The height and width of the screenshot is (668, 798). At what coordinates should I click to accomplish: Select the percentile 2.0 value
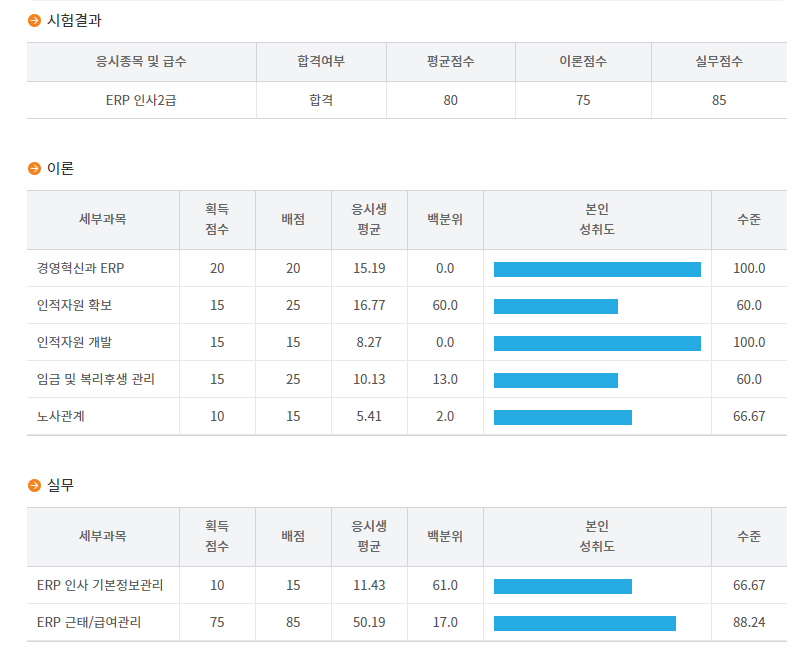(x=445, y=416)
